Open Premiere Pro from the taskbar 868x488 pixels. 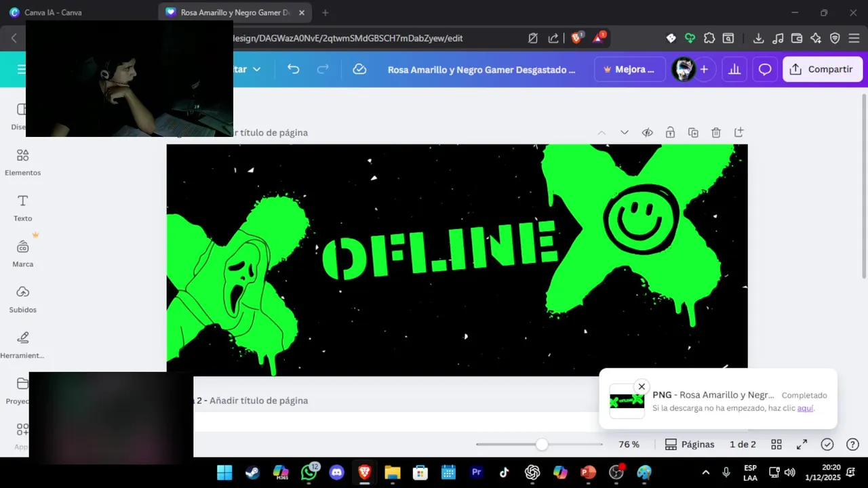tap(476, 472)
